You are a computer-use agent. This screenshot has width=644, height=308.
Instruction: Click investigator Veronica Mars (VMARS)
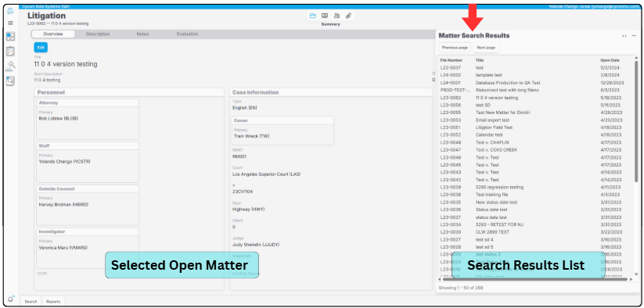coord(63,248)
